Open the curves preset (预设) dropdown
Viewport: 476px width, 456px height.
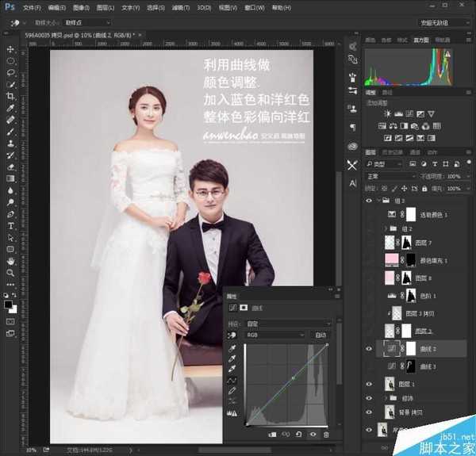288,323
